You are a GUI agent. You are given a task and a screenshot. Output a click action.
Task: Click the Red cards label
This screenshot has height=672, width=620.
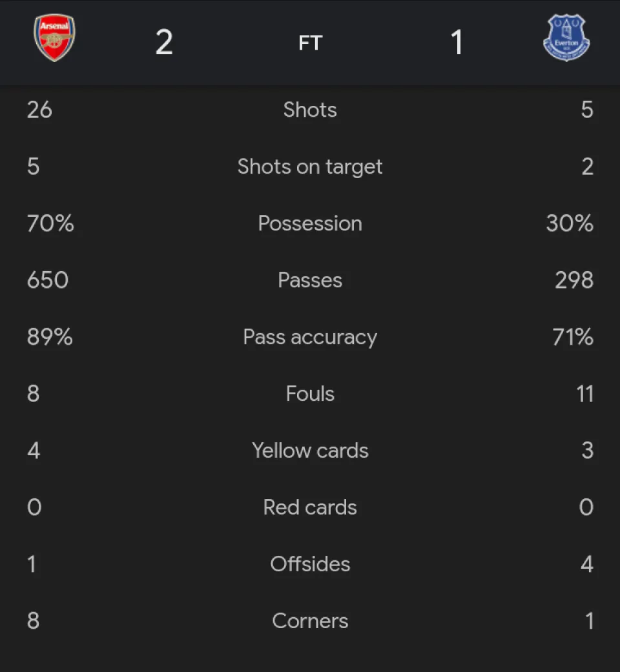[x=310, y=507]
